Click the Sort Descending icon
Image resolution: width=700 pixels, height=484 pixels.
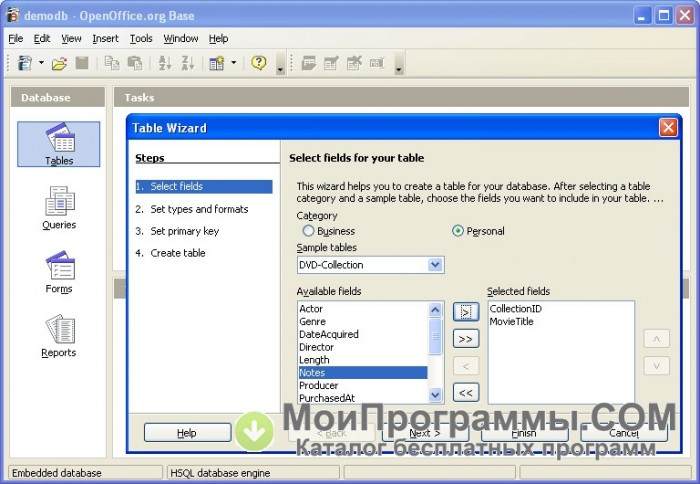[188, 63]
